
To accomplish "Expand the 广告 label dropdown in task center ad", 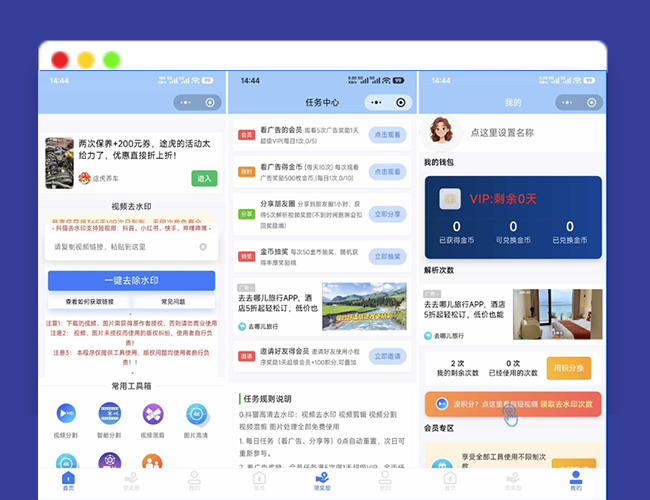I will click(x=246, y=287).
